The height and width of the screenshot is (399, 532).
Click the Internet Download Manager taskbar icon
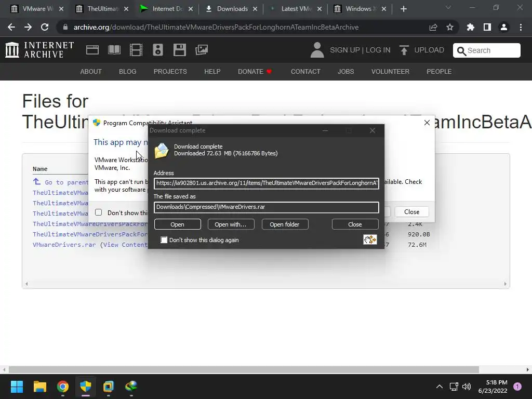131,386
